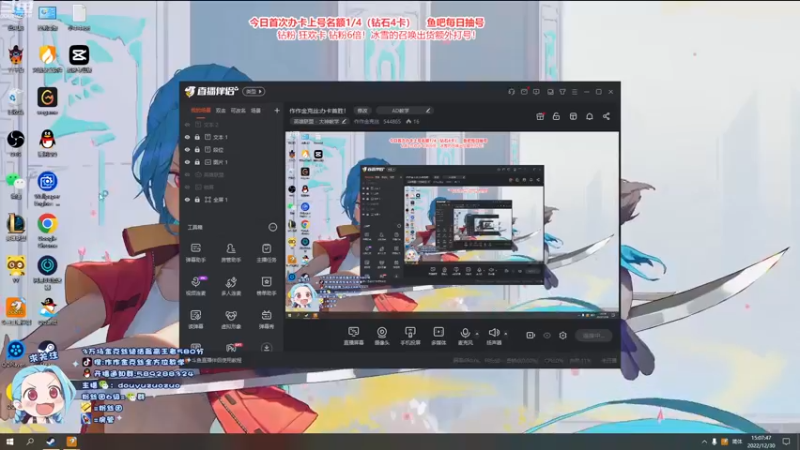Open the PK tool in toolbox

pos(231,347)
